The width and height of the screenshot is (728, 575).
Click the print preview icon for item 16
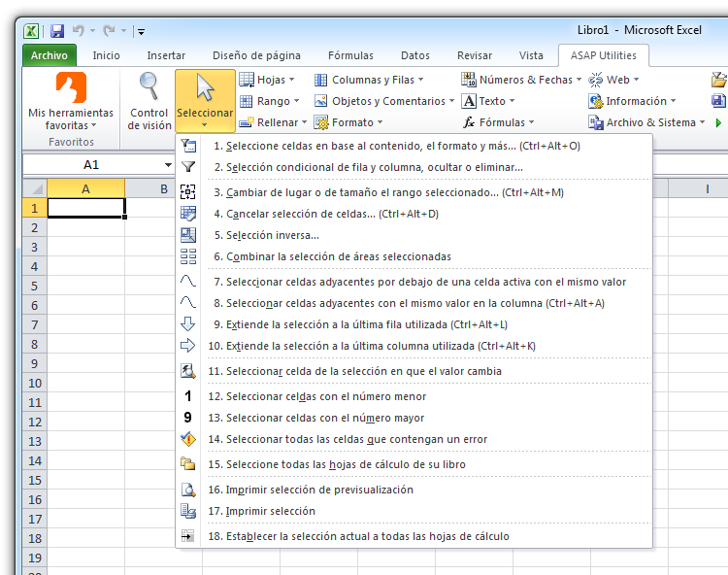[188, 490]
